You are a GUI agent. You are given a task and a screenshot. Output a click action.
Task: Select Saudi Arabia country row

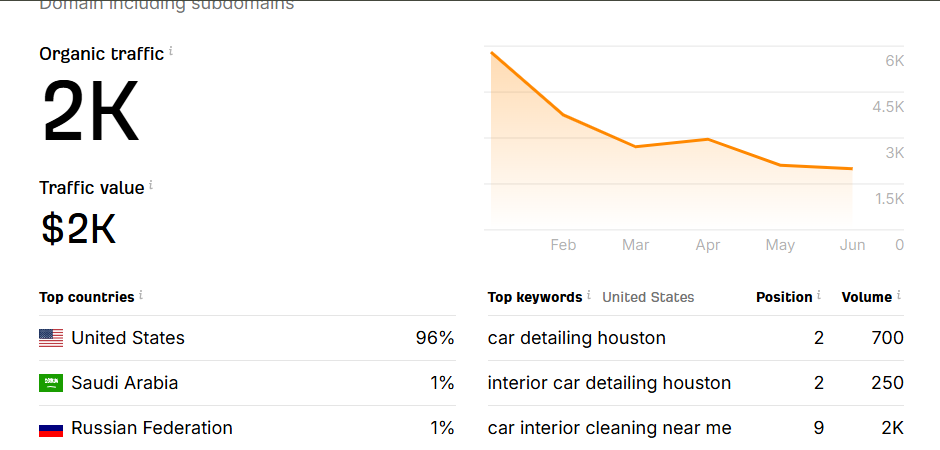pos(247,383)
